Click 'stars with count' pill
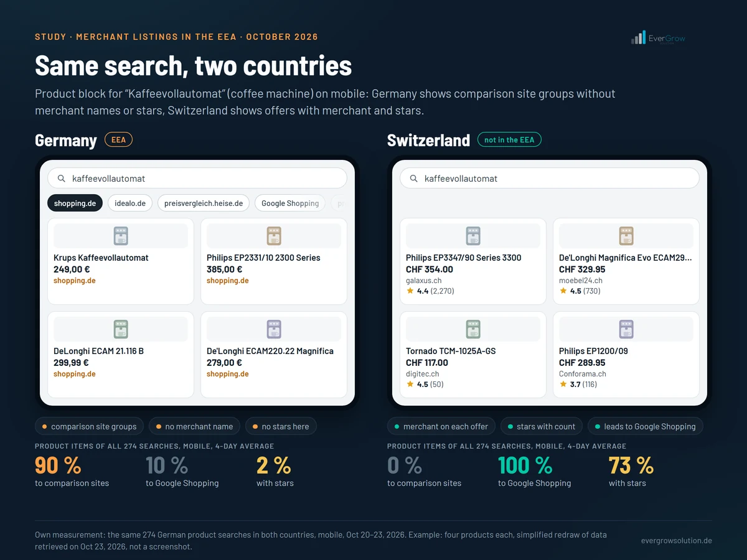This screenshot has height=560, width=747. (x=542, y=426)
